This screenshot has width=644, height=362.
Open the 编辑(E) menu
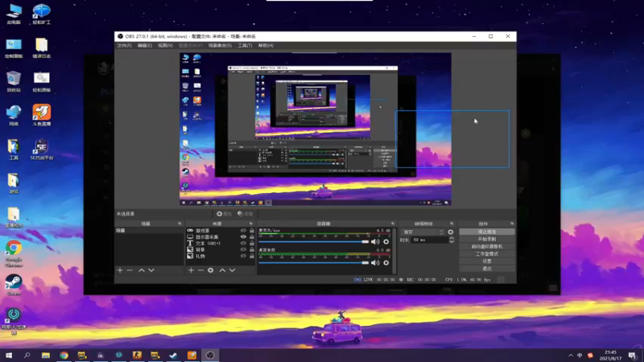pyautogui.click(x=145, y=46)
